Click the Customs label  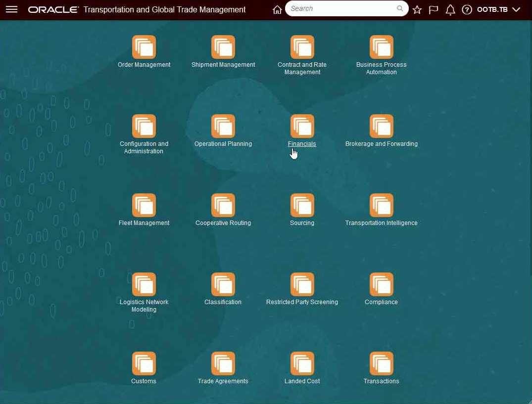pos(144,381)
